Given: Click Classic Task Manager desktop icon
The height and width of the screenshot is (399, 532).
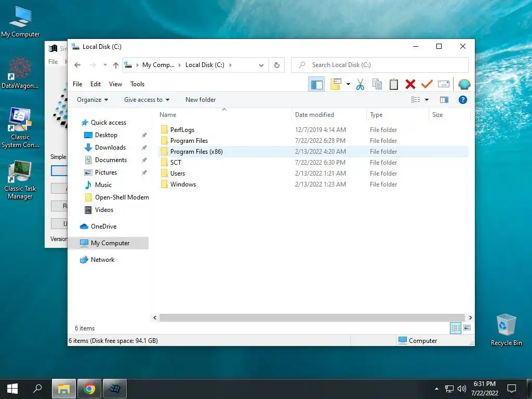Looking at the screenshot, I should coord(20,180).
